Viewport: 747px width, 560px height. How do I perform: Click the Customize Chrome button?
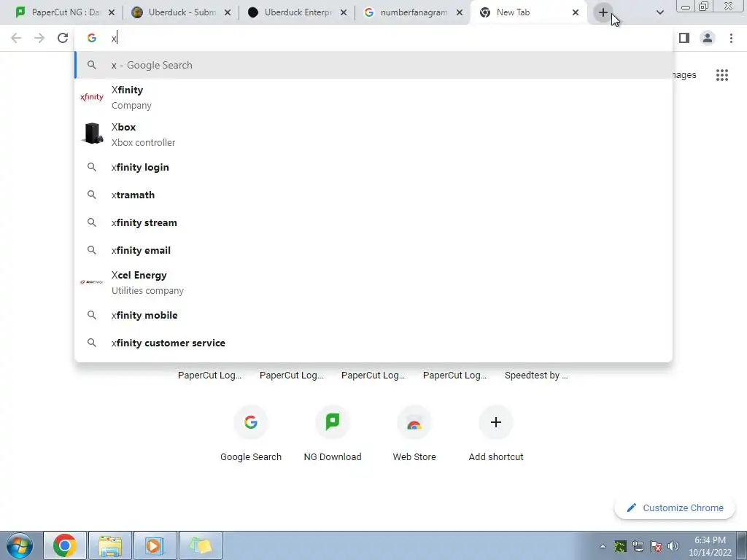(x=675, y=508)
